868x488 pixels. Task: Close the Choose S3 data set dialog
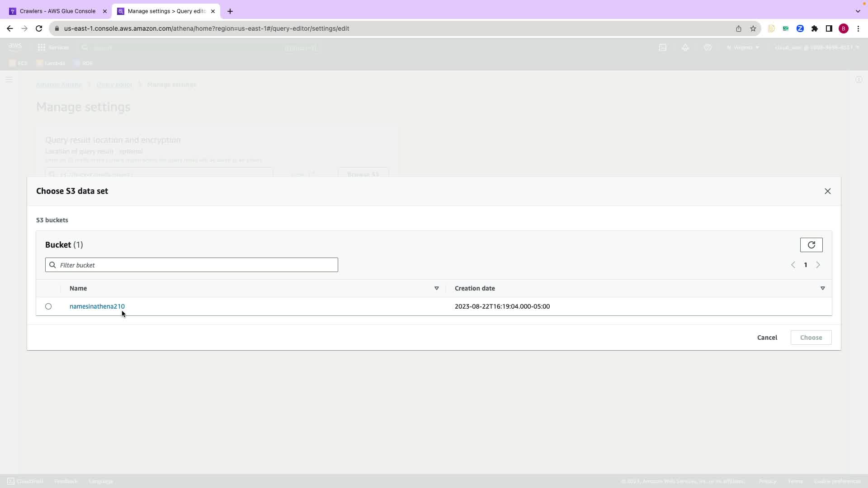click(827, 191)
